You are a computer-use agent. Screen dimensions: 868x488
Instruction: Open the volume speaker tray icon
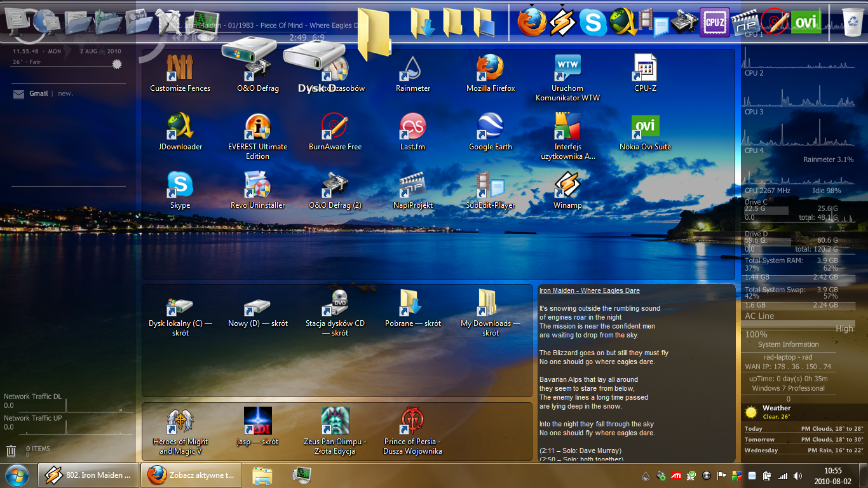(x=797, y=475)
